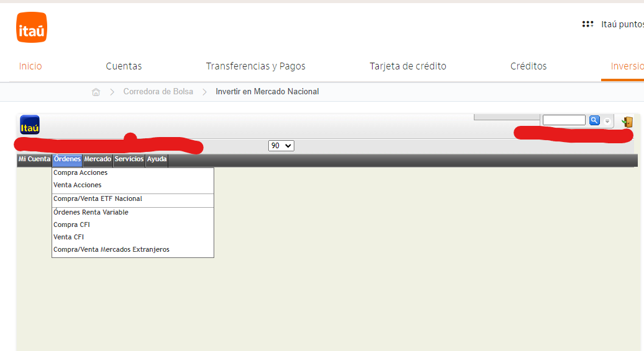The image size is (644, 351).
Task: Select Venta Acciones menu entry
Action: coord(77,185)
